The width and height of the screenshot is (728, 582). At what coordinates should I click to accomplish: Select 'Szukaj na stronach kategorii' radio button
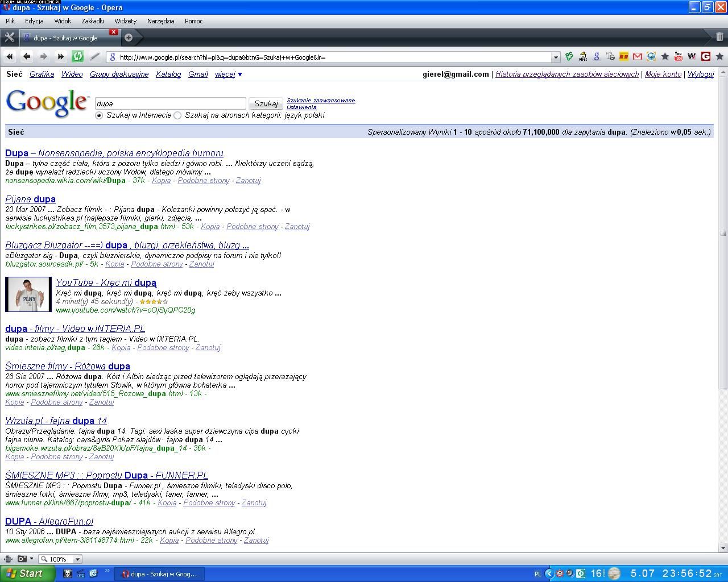coord(177,115)
